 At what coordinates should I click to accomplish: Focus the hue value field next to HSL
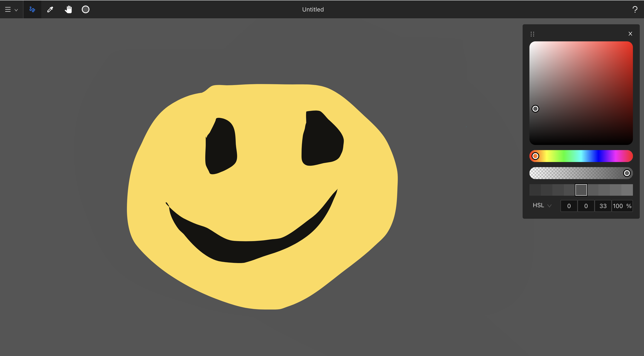(569, 206)
